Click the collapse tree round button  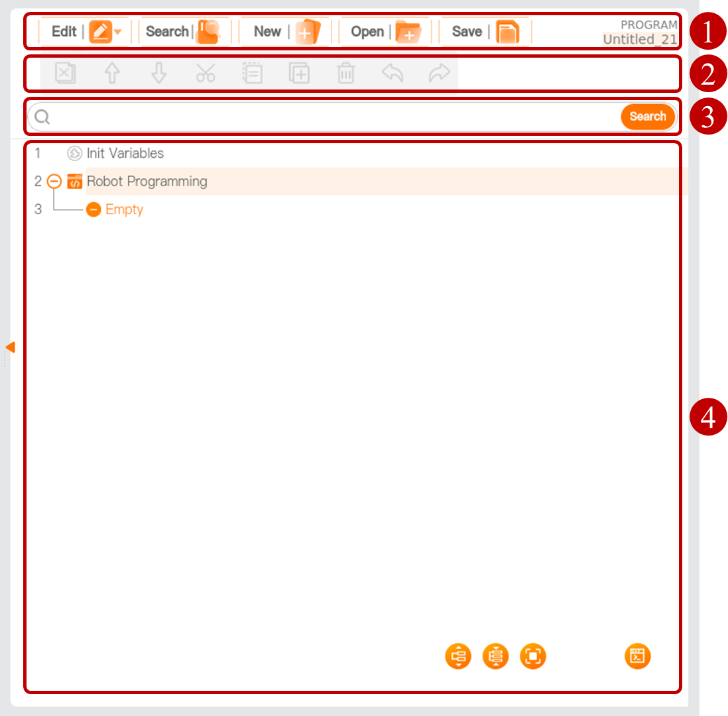pyautogui.click(x=495, y=656)
